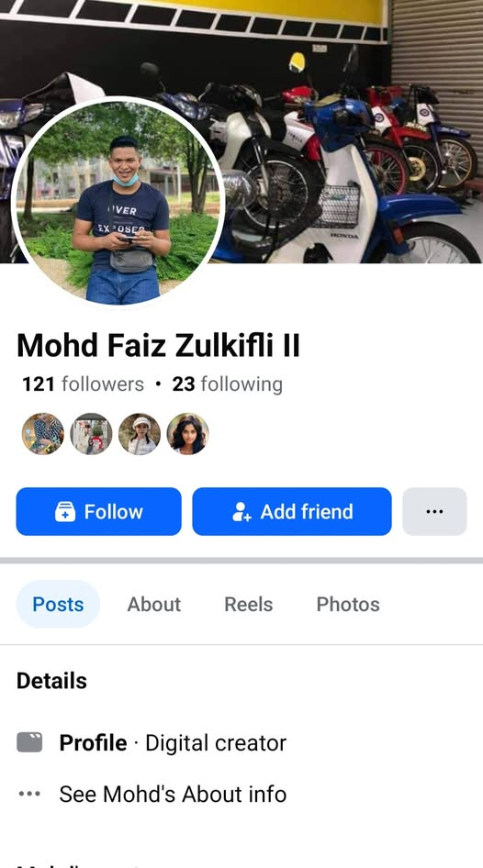Switch to the Posts tab

[x=58, y=604]
